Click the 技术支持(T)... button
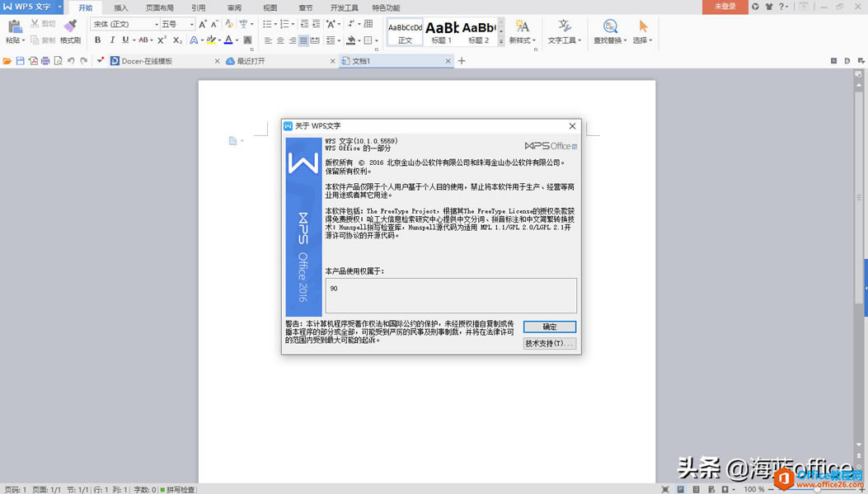Image resolution: width=868 pixels, height=494 pixels. pos(549,343)
